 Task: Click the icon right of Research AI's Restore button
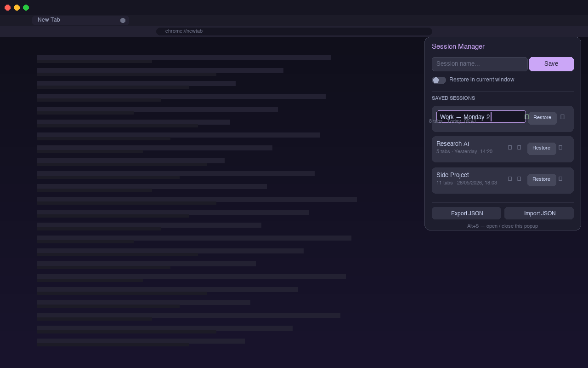pyautogui.click(x=560, y=148)
